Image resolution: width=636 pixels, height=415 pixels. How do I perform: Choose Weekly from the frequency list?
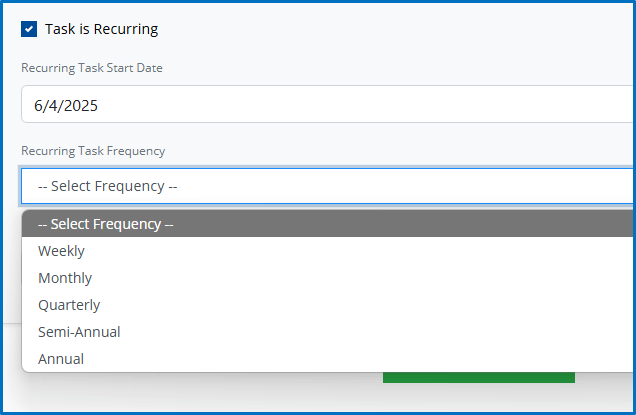(61, 251)
